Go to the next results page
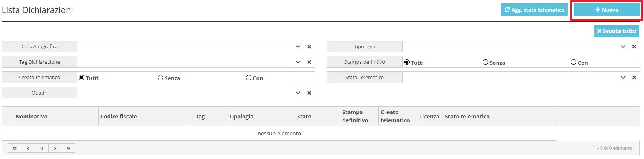The width and height of the screenshot is (644, 159). pyautogui.click(x=55, y=148)
